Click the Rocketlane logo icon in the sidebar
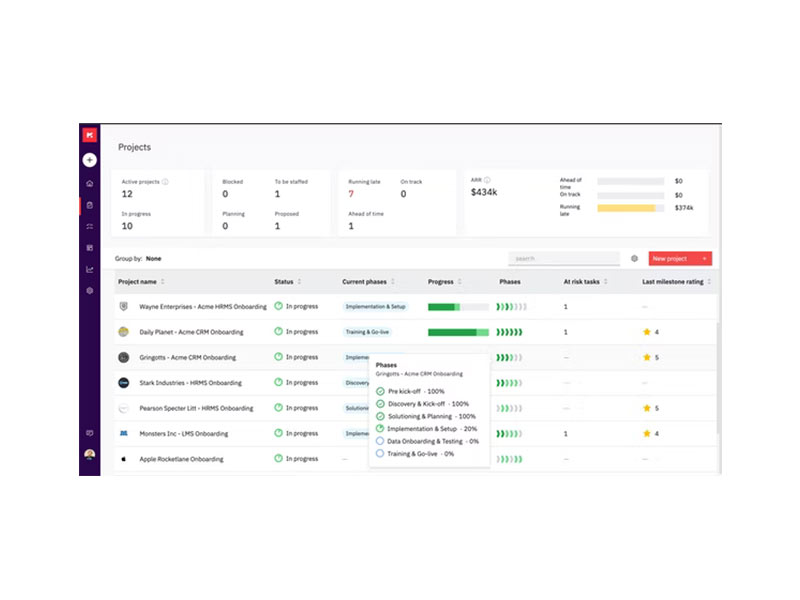Screen dimensions: 800x600 [x=89, y=135]
